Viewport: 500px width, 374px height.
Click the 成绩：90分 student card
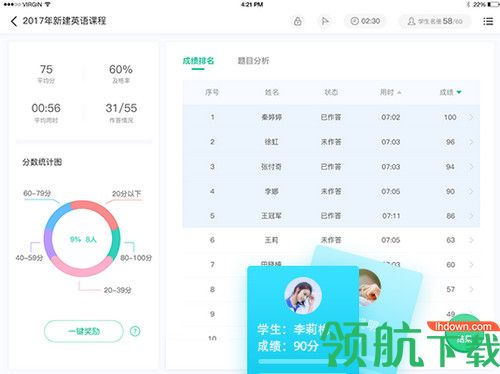tap(303, 320)
